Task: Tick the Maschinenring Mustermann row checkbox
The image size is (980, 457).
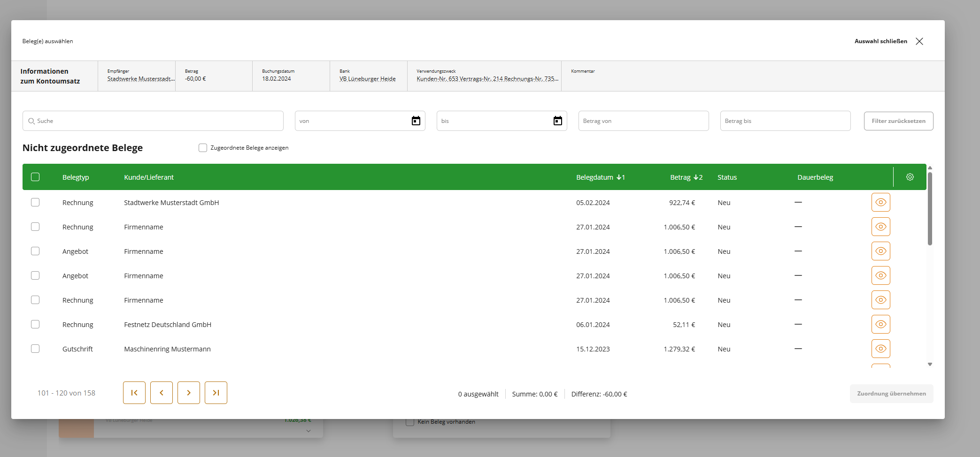Action: coord(35,349)
